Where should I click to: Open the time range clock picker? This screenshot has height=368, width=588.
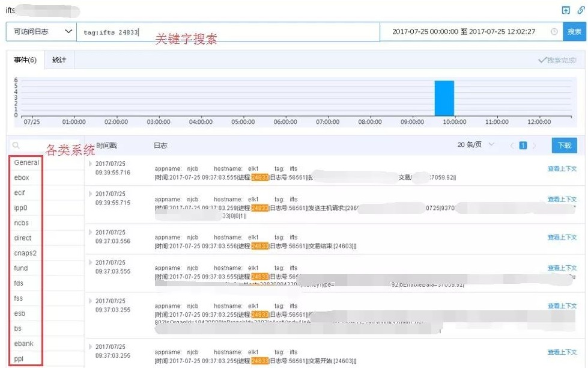click(554, 32)
